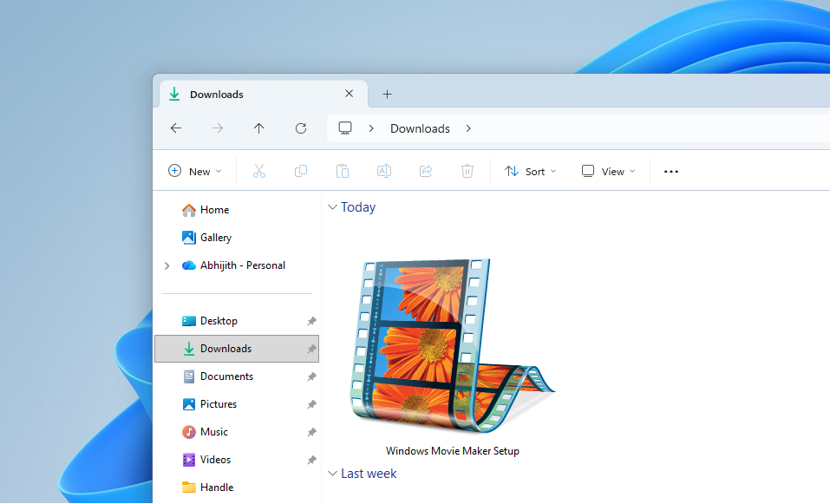Select Downloads in sidebar
The height and width of the screenshot is (504, 830).
(236, 349)
